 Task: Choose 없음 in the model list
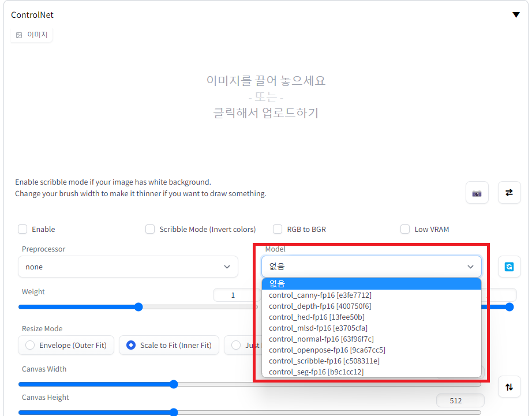(277, 283)
